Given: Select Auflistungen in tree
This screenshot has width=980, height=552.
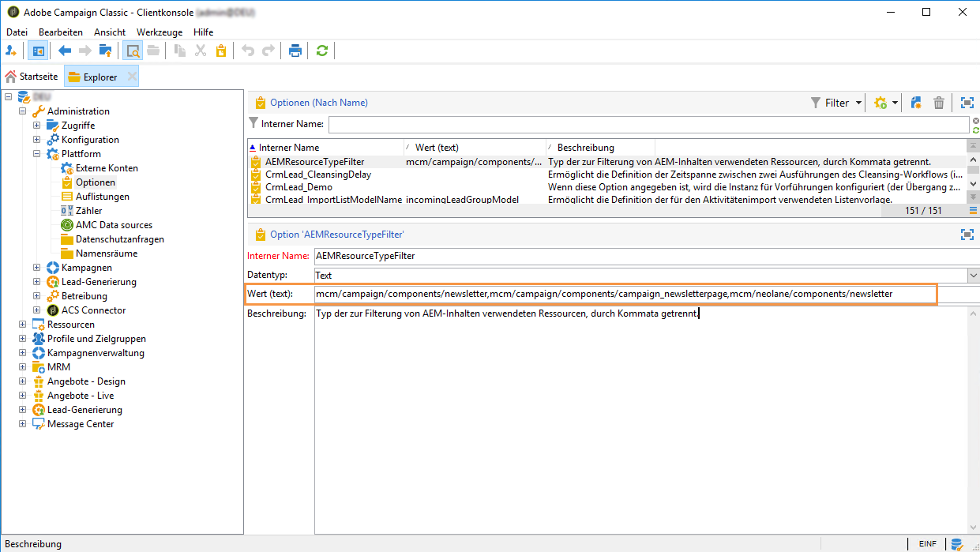Looking at the screenshot, I should (103, 197).
